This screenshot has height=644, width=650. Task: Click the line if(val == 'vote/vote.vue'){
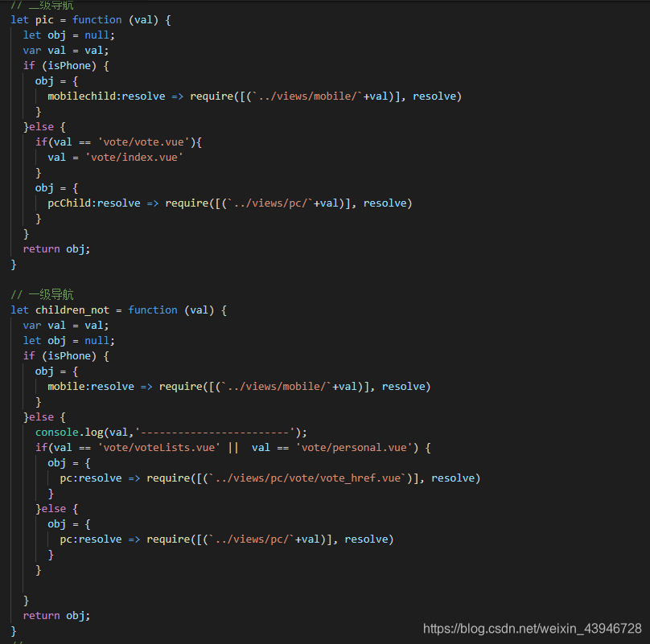[x=118, y=142]
